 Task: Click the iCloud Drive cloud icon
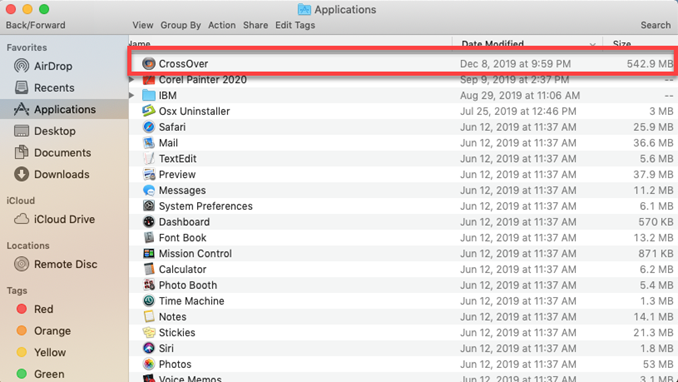[21, 219]
